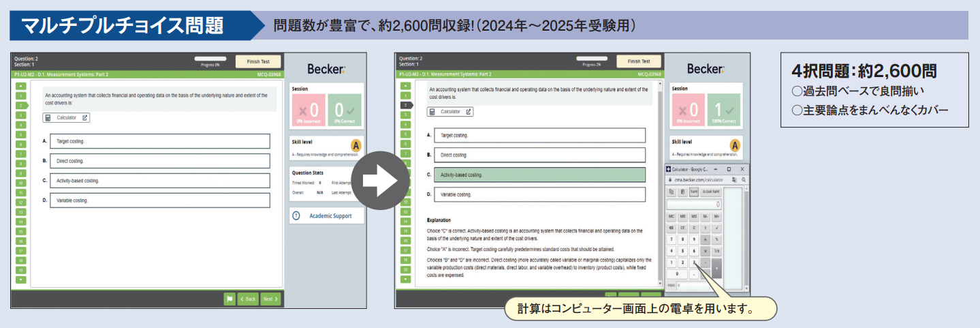Jump to question 5 in left screen list
This screenshot has height=328, width=980.
(20, 135)
